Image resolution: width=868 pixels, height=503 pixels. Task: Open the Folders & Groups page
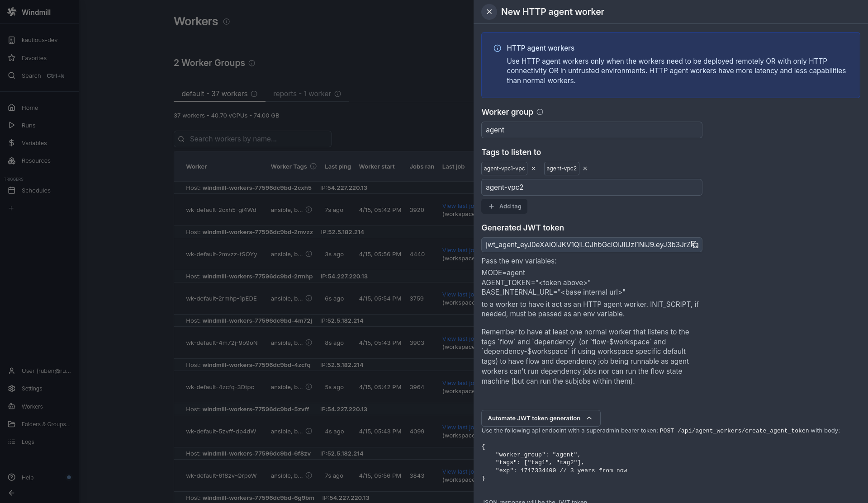(x=45, y=424)
